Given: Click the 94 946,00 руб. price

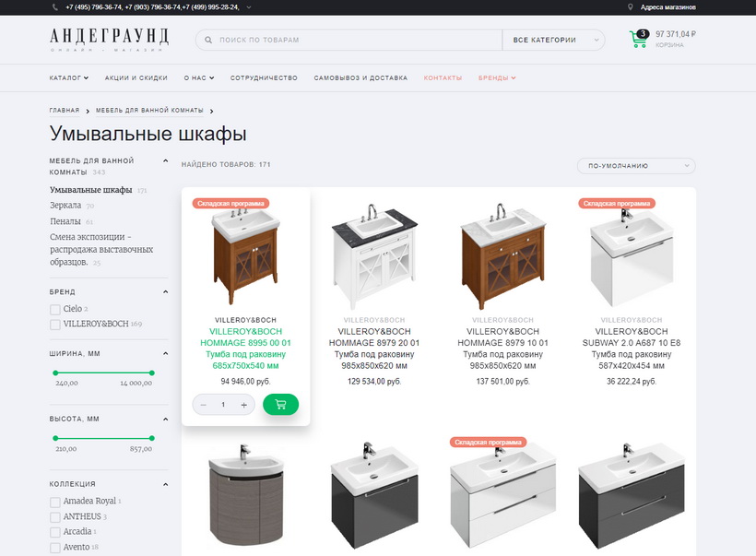Looking at the screenshot, I should tap(245, 382).
